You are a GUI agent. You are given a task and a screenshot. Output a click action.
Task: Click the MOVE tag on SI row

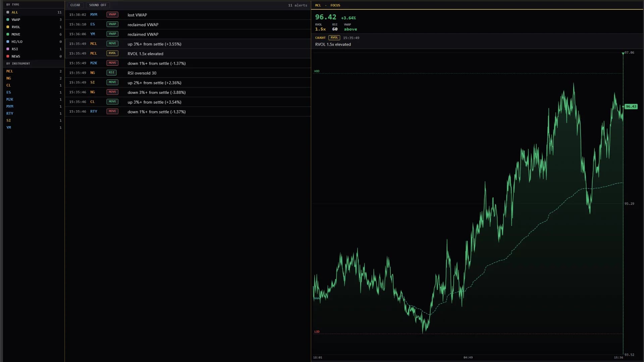(112, 82)
